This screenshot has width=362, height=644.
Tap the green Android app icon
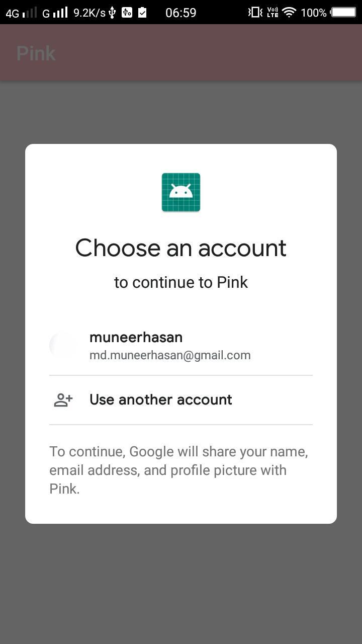181,192
